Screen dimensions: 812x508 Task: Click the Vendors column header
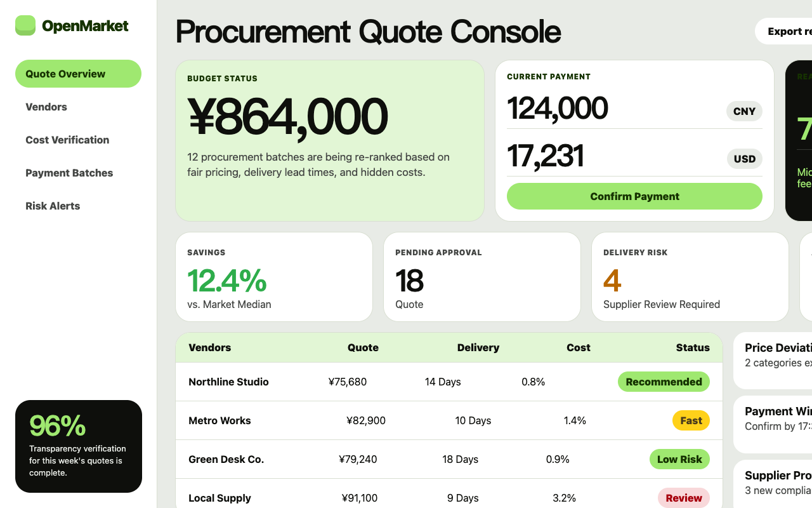point(210,347)
